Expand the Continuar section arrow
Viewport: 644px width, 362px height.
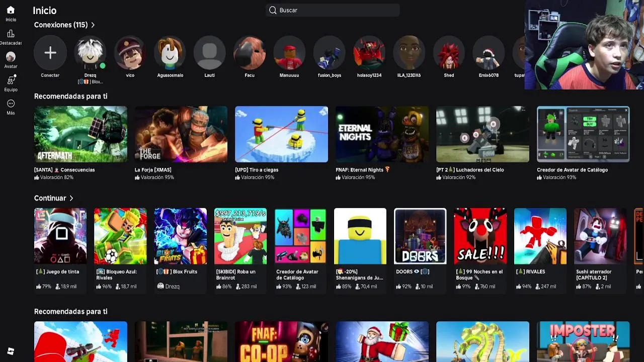(x=71, y=198)
